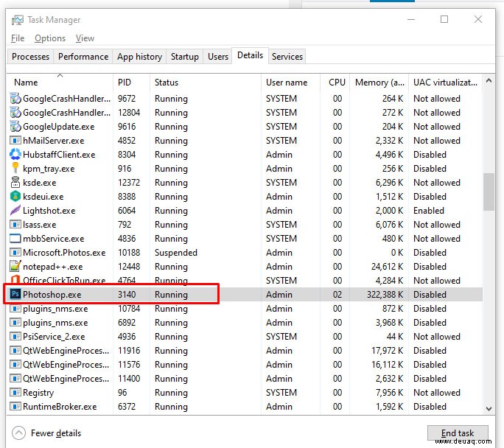
Task: Select the hMailServer.exe process name
Action: pos(53,141)
